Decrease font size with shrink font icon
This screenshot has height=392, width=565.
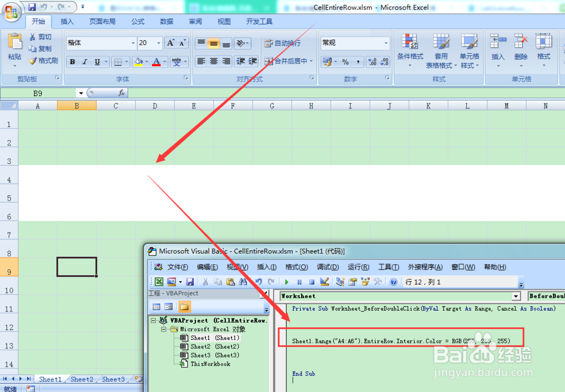click(x=182, y=43)
